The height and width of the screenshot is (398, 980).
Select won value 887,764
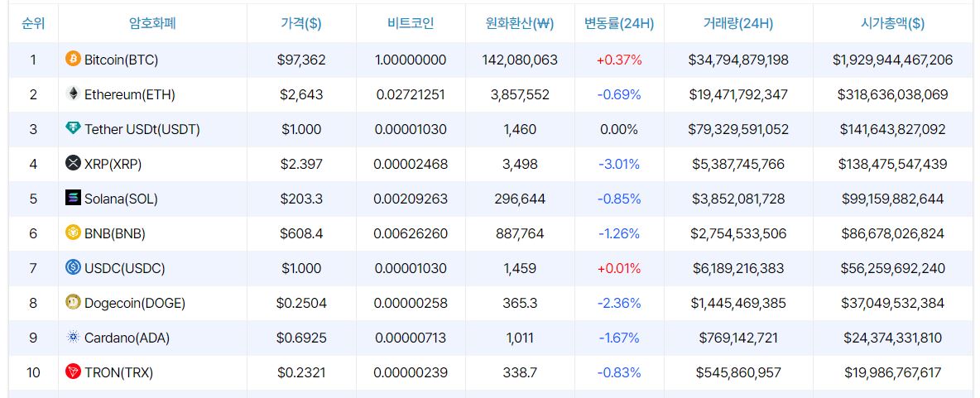coord(520,233)
